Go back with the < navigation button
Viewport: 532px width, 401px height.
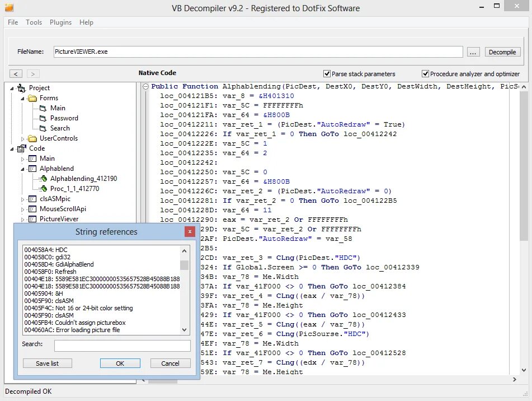pyautogui.click(x=16, y=74)
